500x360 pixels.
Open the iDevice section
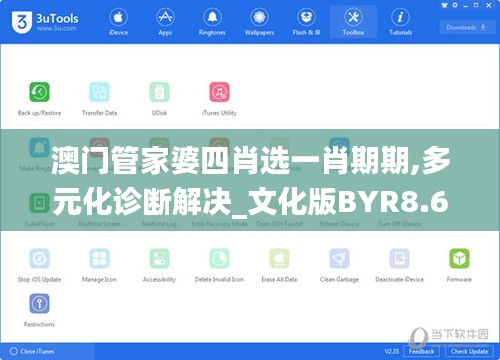pyautogui.click(x=118, y=22)
